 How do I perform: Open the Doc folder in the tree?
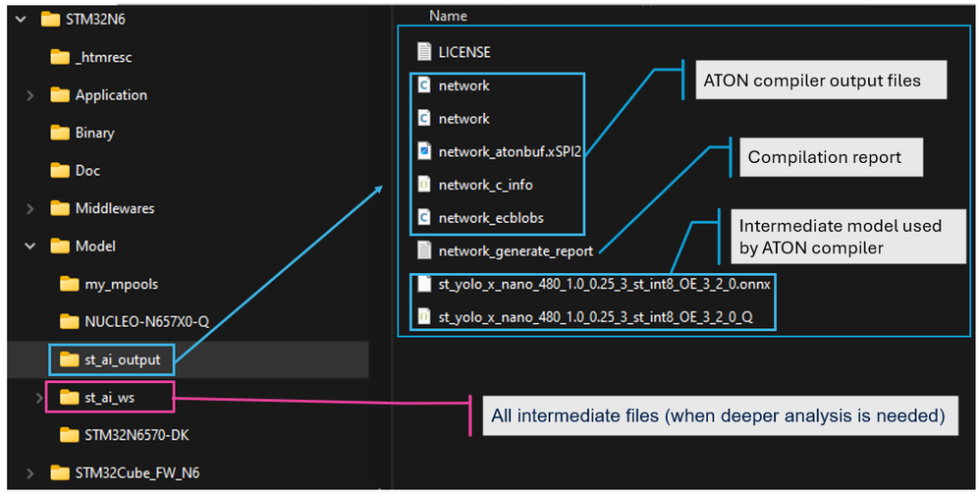[x=87, y=171]
